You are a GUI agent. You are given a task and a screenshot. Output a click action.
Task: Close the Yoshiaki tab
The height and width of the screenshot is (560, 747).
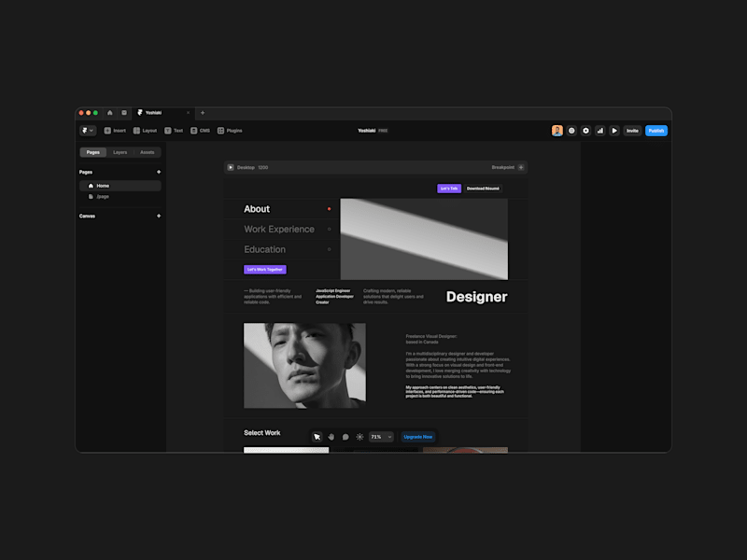[189, 113]
